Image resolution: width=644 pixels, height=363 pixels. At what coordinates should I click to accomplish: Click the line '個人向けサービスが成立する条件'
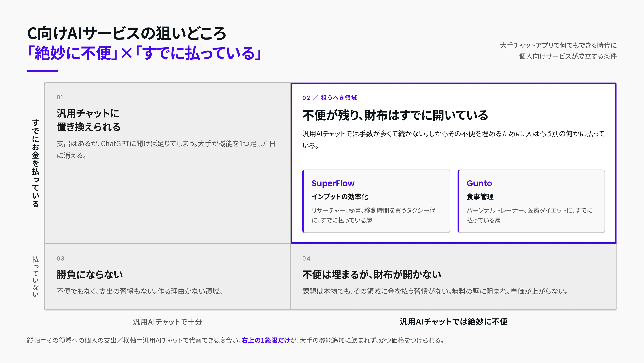click(x=568, y=56)
